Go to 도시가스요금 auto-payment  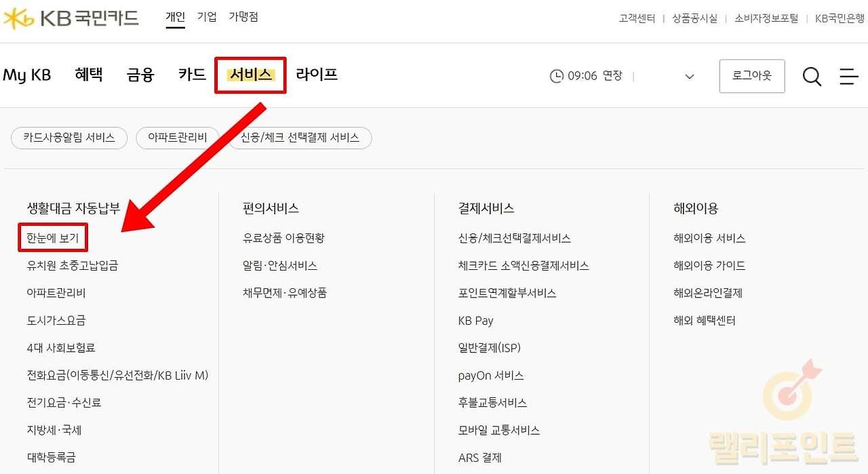click(56, 320)
